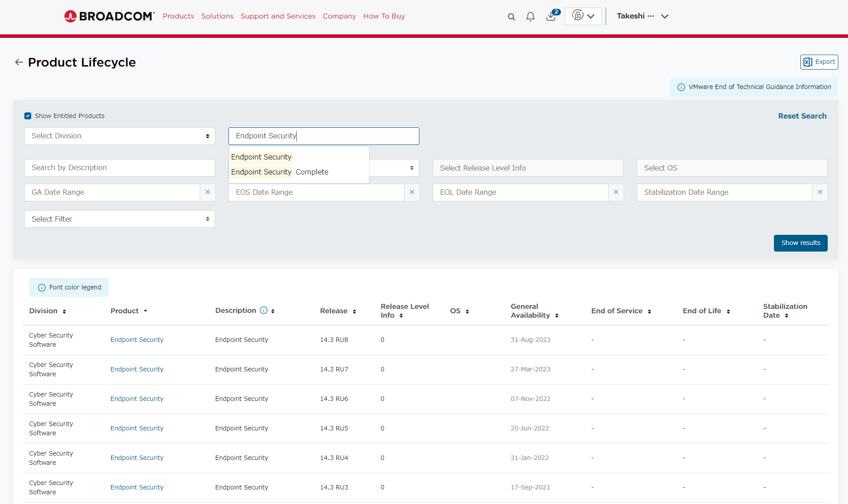Click release value 14.3 RU7
Screen dimensions: 848x504
tap(334, 370)
